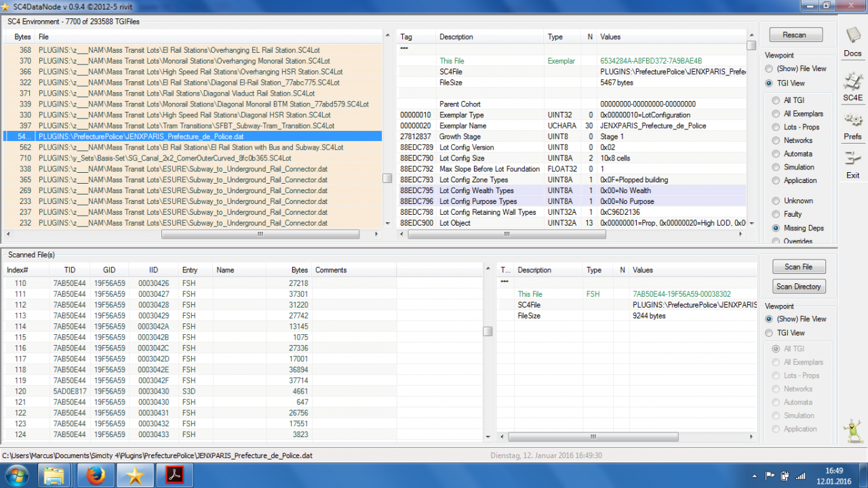The width and height of the screenshot is (868, 488).
Task: Click the Exit sidebar icon
Action: tap(852, 165)
